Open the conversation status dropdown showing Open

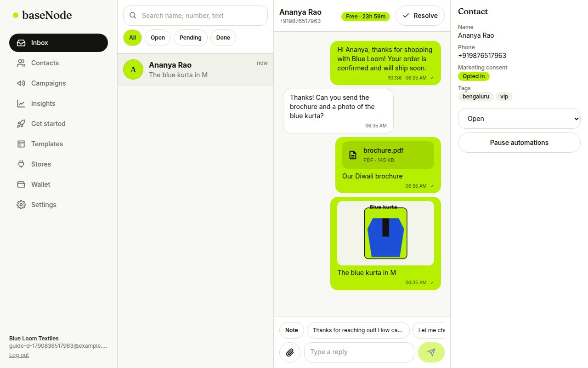(x=519, y=119)
